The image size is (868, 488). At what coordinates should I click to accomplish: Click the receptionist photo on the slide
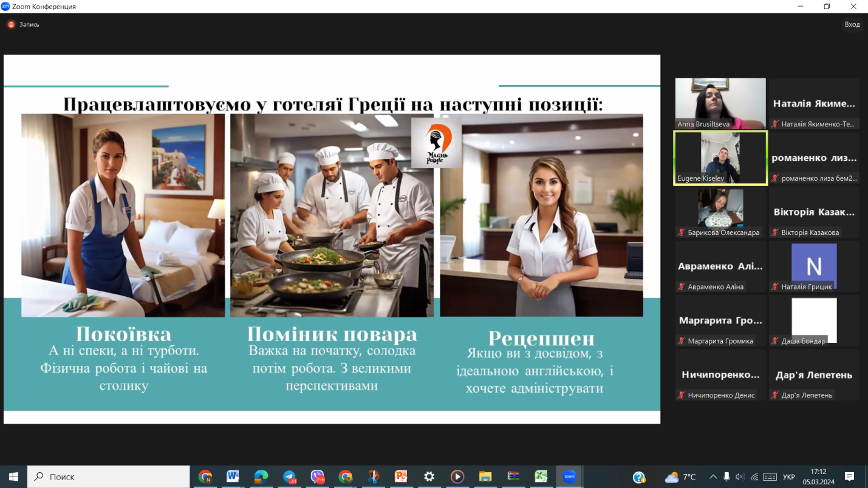pos(541,215)
